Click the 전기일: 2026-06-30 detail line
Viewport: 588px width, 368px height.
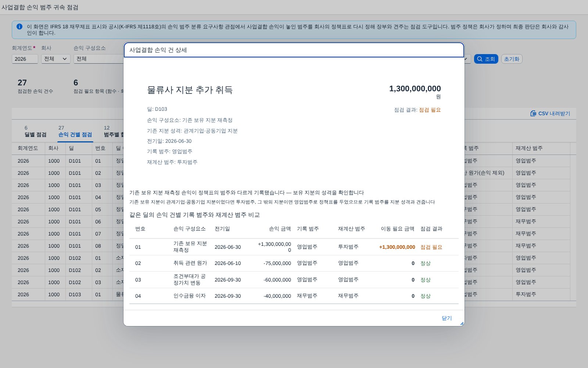[169, 141]
